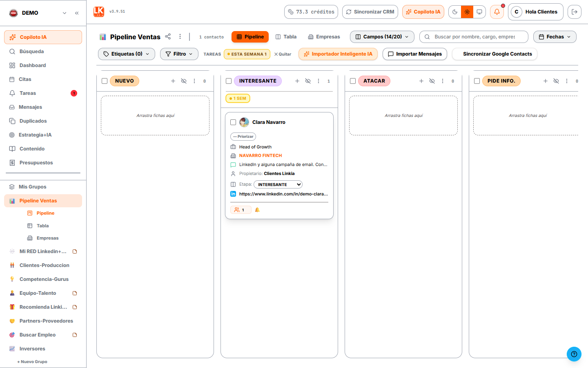Check the ATACAR column checkbox
This screenshot has height=368, width=588.
[353, 81]
